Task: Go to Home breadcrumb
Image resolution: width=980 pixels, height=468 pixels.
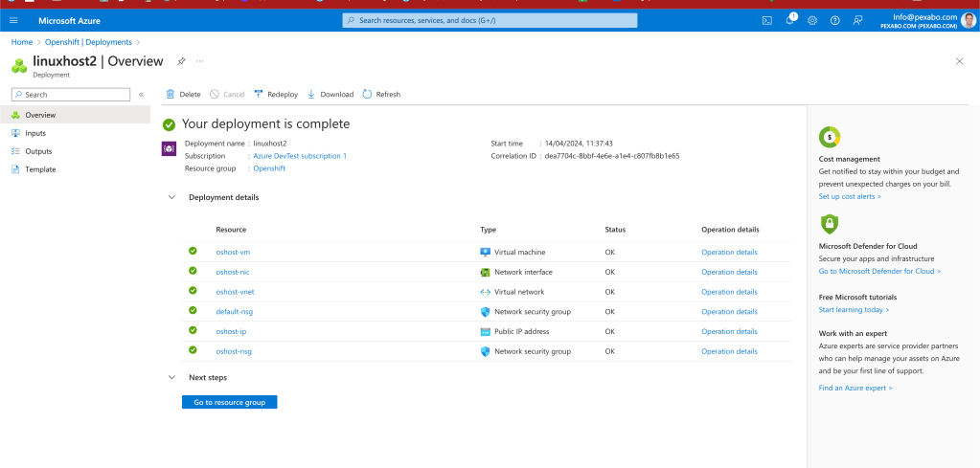Action: pyautogui.click(x=22, y=42)
